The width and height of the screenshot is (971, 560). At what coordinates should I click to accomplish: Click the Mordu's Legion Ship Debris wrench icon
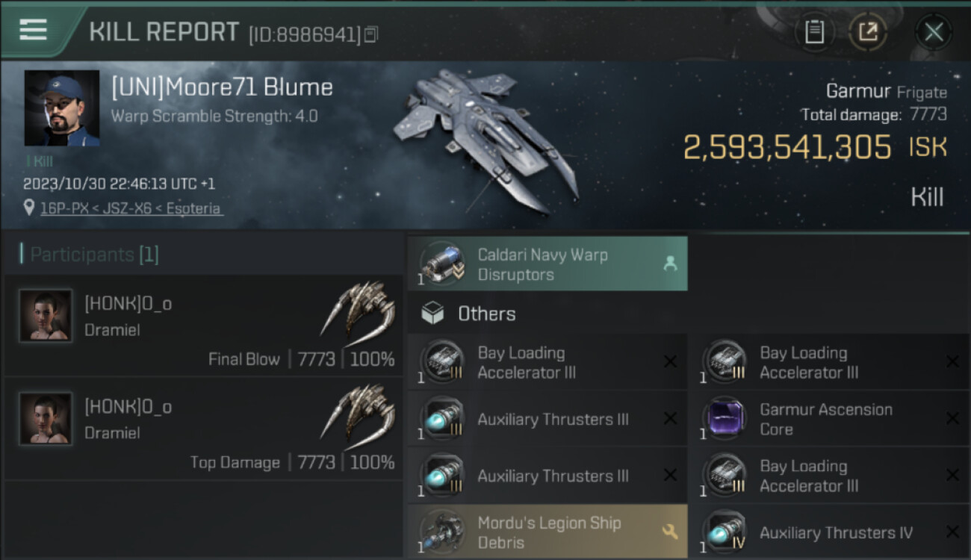[669, 532]
